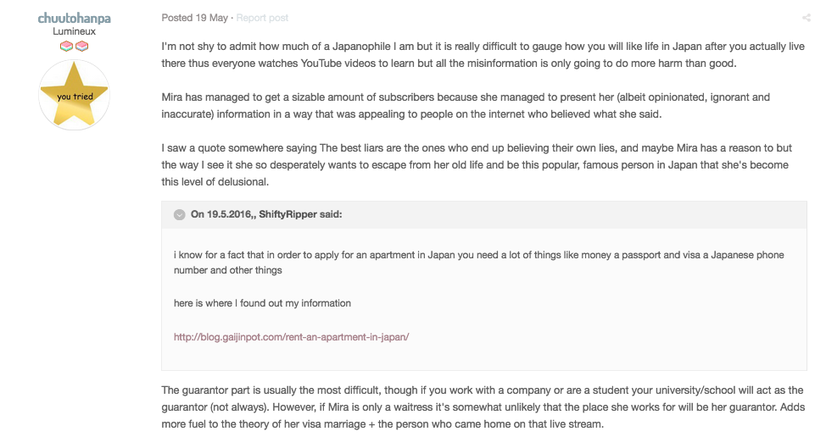This screenshot has height=448, width=815.
Task: Click the second rank pip icon
Action: point(82,46)
